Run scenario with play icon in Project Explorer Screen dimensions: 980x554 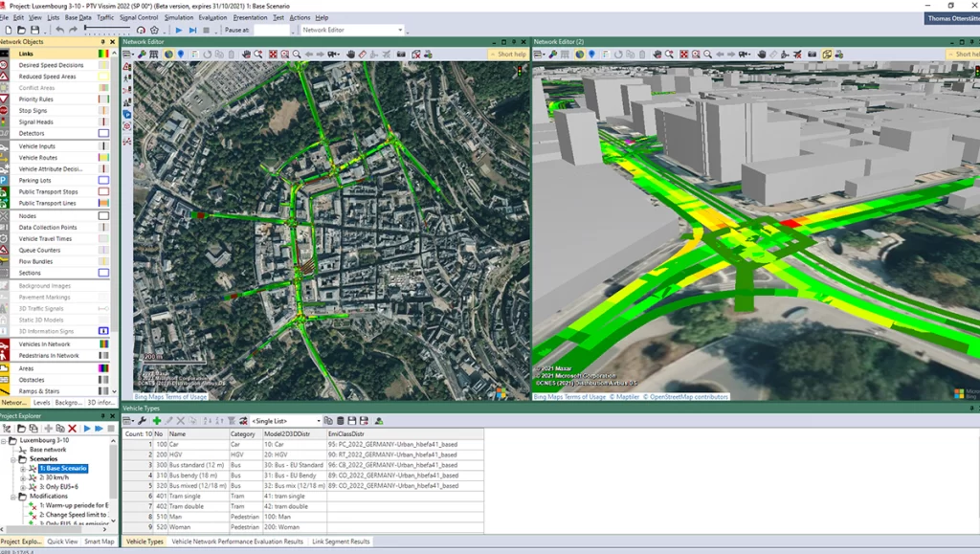tap(87, 429)
